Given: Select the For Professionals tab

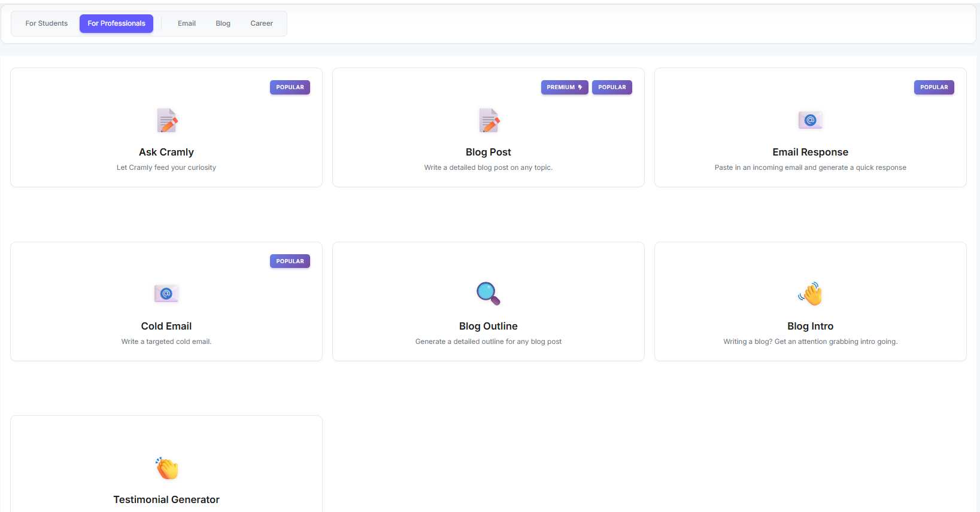Looking at the screenshot, I should tap(116, 23).
